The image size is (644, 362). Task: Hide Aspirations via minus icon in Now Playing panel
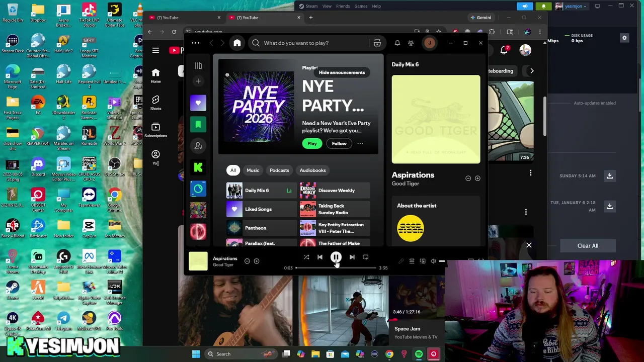point(468,178)
